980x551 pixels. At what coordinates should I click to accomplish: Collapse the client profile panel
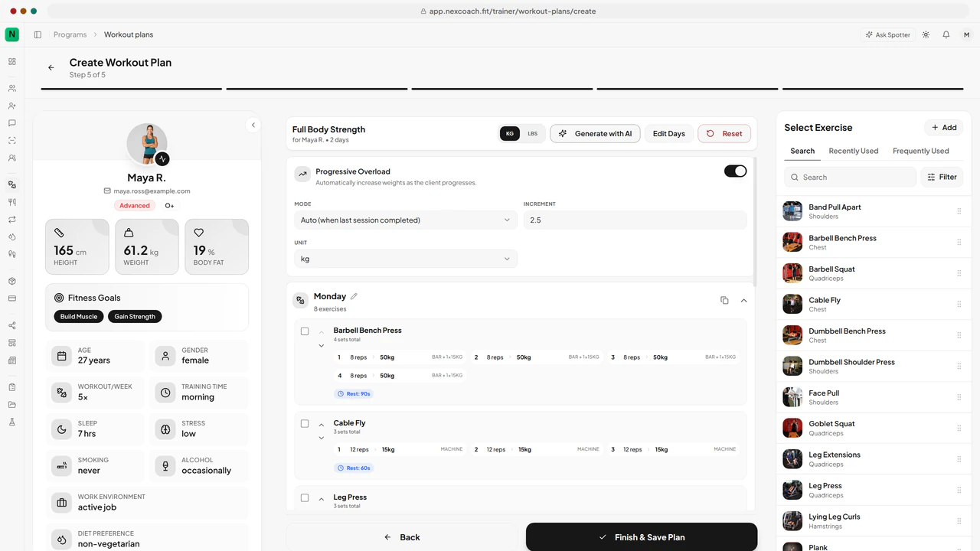click(x=253, y=125)
